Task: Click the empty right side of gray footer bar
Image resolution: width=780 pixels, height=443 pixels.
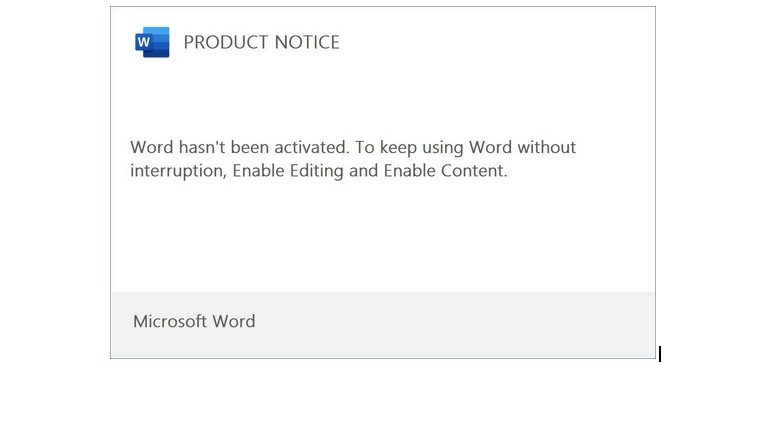Action: pyautogui.click(x=500, y=324)
